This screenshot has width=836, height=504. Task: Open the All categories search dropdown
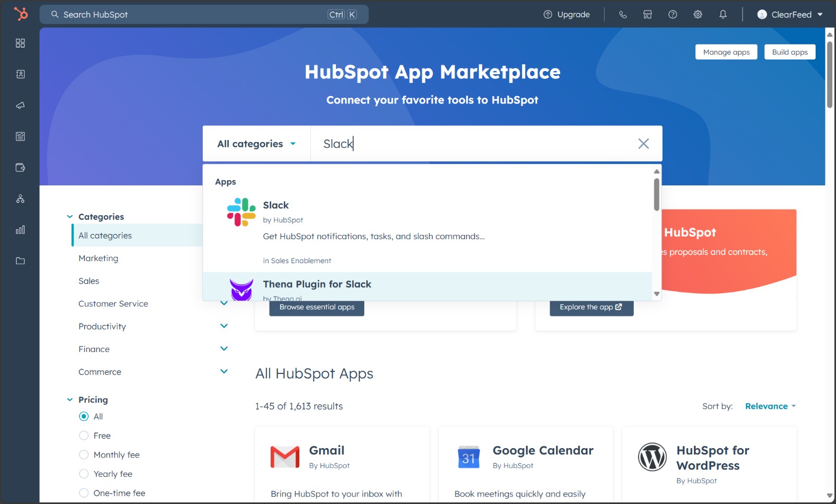pyautogui.click(x=257, y=144)
